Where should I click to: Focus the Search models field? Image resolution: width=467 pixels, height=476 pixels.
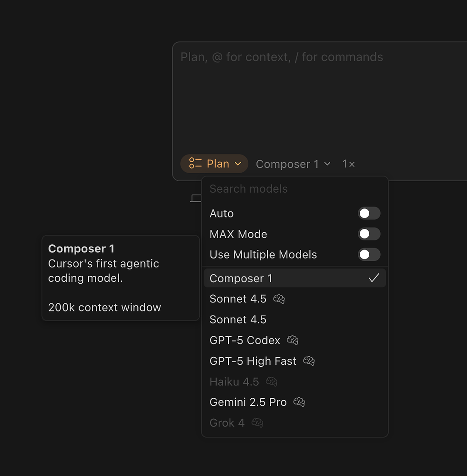(295, 189)
